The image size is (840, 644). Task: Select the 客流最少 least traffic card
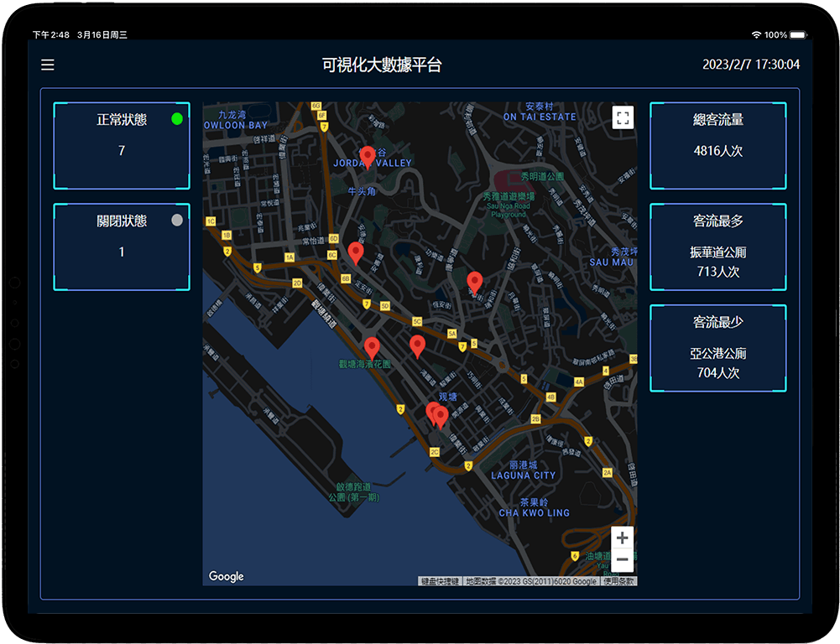[717, 347]
